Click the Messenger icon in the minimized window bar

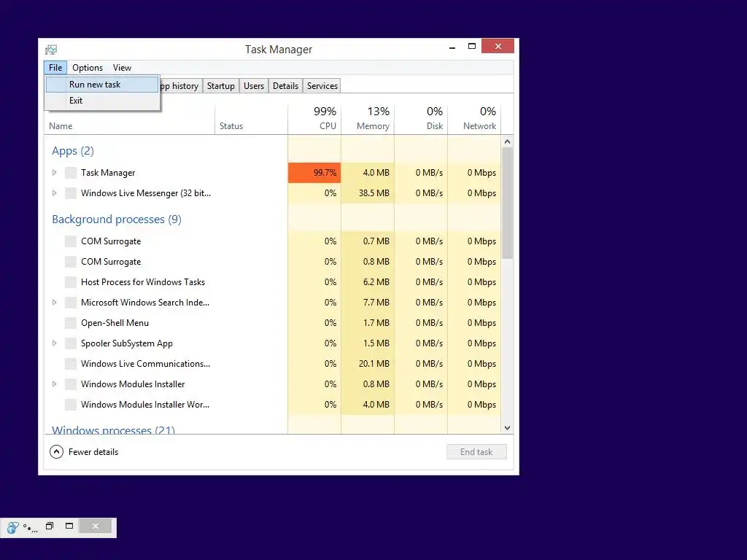(x=13, y=527)
